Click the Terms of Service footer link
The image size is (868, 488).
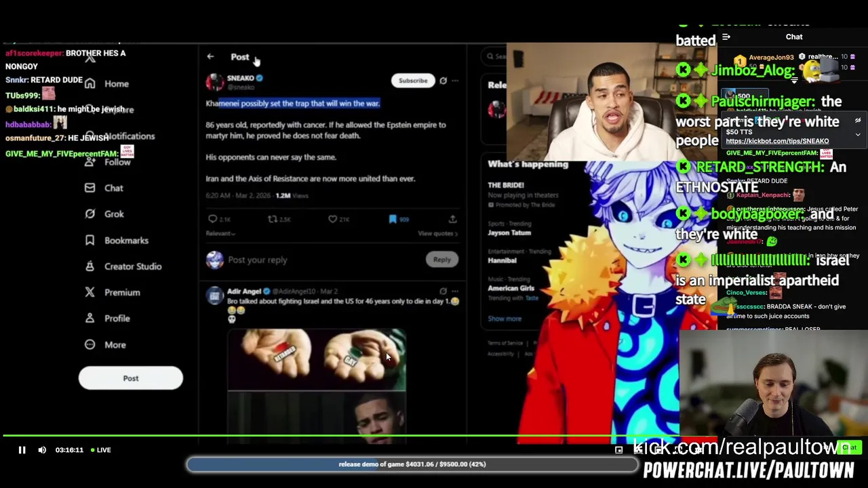coord(505,343)
